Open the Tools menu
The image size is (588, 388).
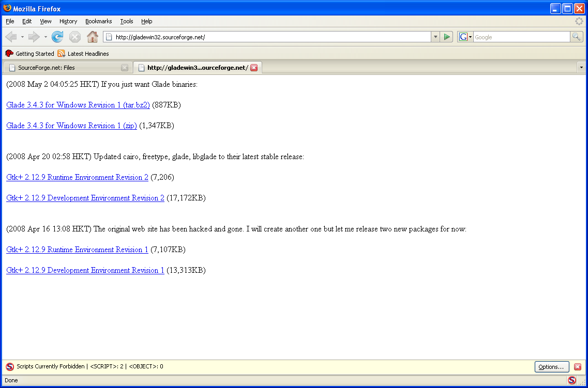coord(127,21)
